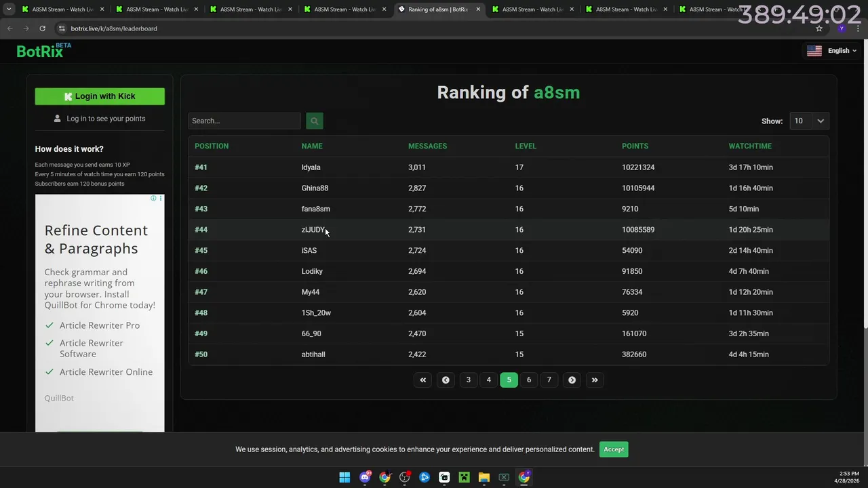Open File Explorer from the taskbar
Screen dimensions: 868x488
[x=484, y=477]
